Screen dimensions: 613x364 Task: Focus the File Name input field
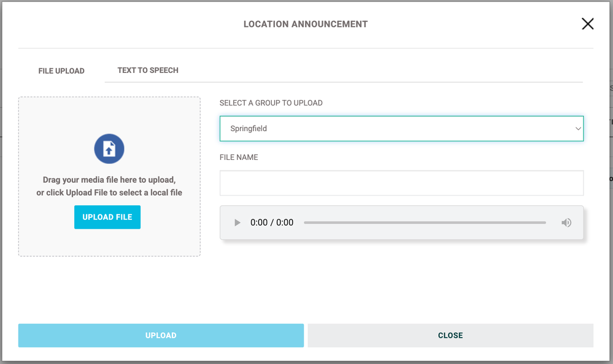pos(401,183)
